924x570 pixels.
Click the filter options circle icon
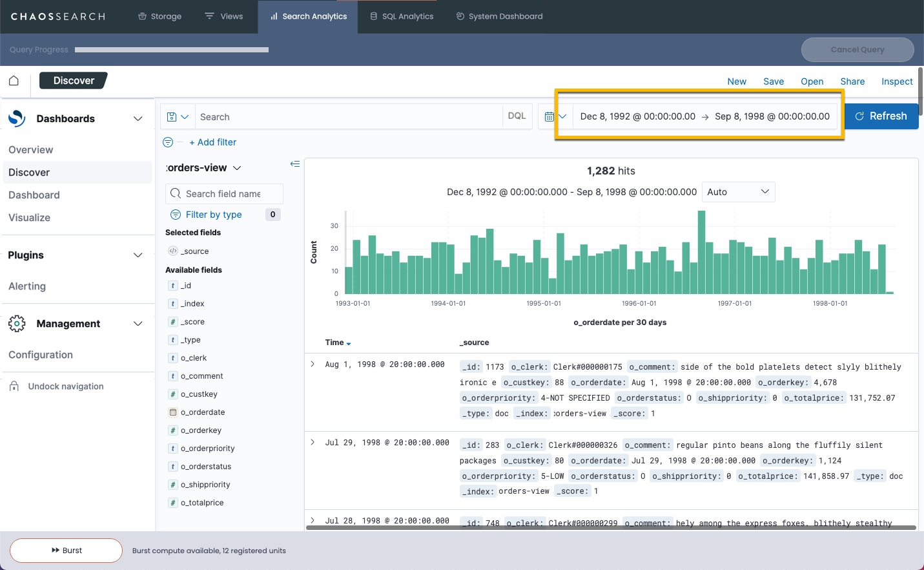[x=168, y=142]
